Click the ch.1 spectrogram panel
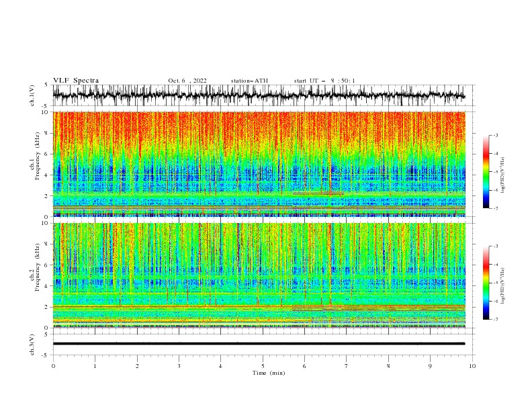 point(259,164)
